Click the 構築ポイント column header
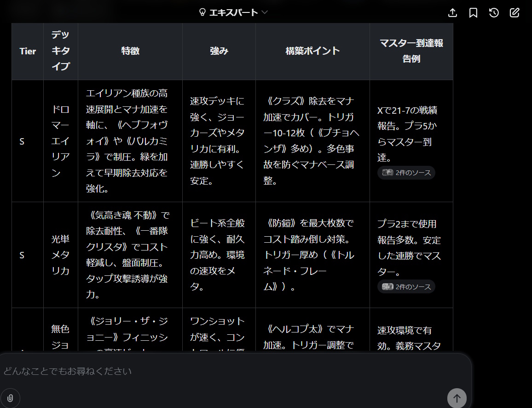Image resolution: width=532 pixels, height=408 pixels. coord(312,51)
